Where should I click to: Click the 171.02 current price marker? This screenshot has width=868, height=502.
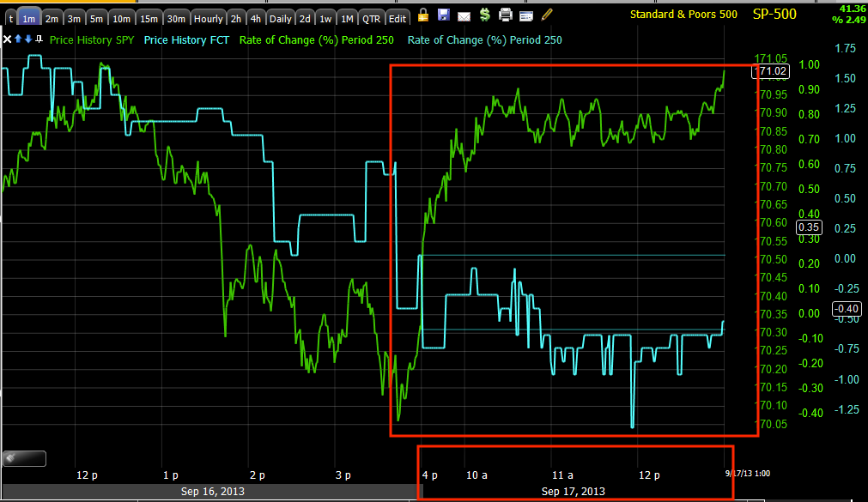click(x=771, y=71)
